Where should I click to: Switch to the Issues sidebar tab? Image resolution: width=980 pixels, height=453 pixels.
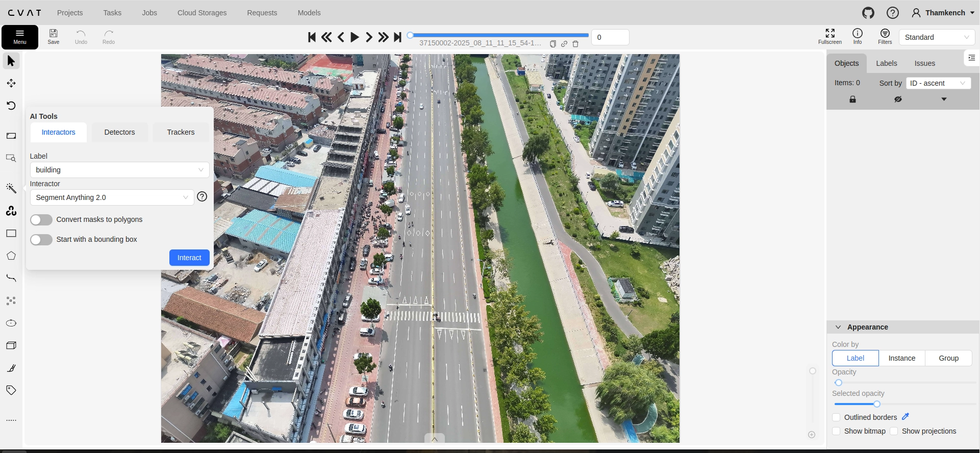(925, 63)
